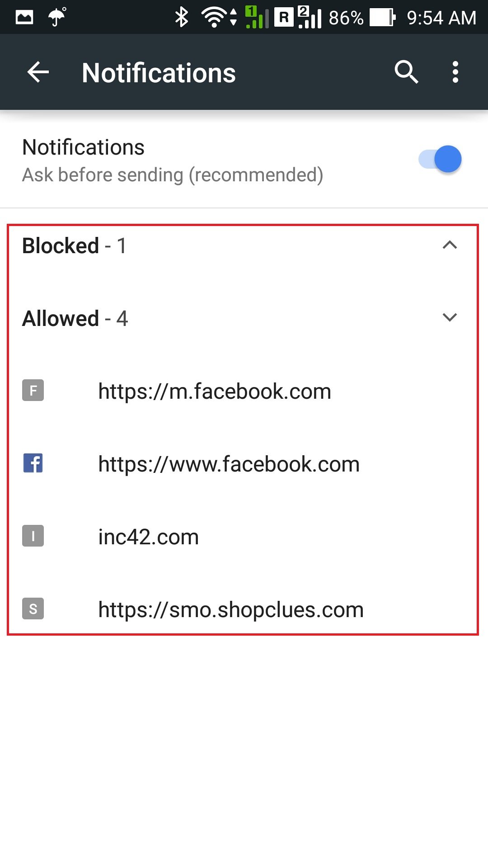The width and height of the screenshot is (488, 868).
Task: Tap the Allowed - 4 header
Action: click(75, 319)
